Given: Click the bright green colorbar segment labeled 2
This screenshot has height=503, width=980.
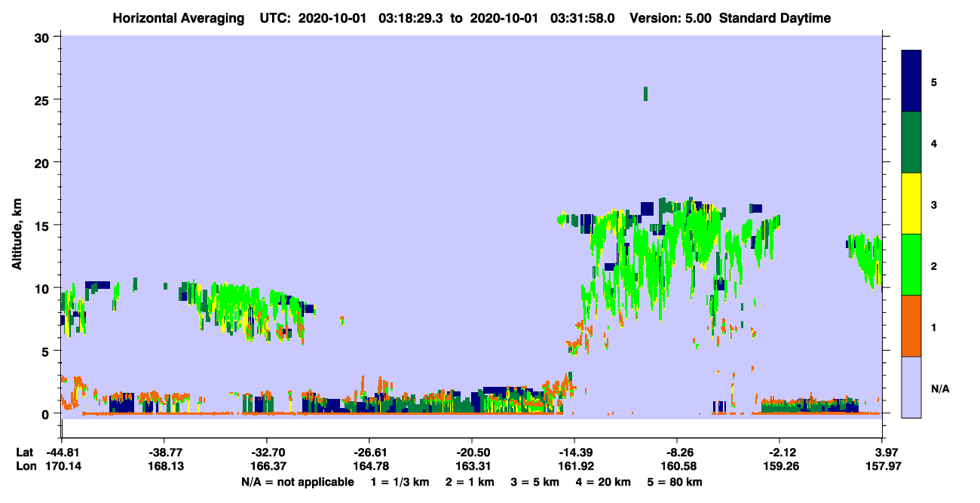Looking at the screenshot, I should tap(911, 265).
